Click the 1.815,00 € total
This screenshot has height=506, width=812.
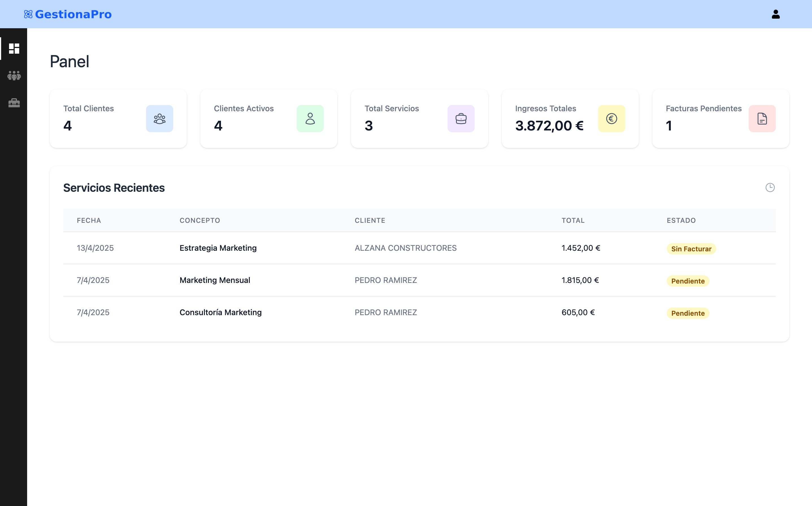(x=580, y=280)
